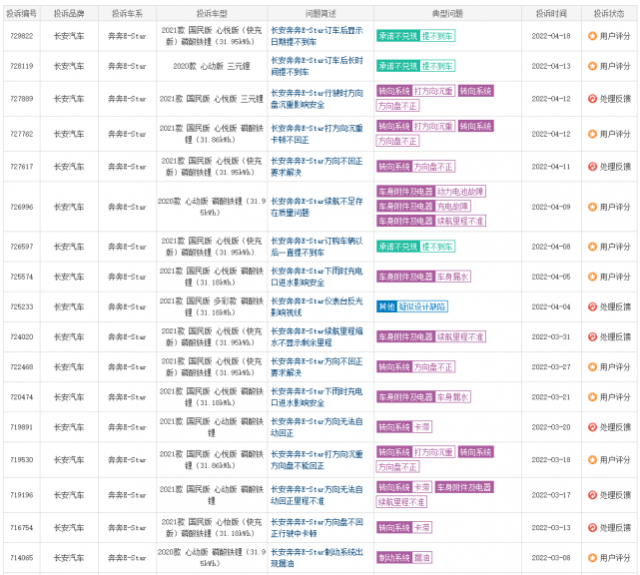
Task: Open complaint 725574 charging port water link
Action: click(317, 277)
